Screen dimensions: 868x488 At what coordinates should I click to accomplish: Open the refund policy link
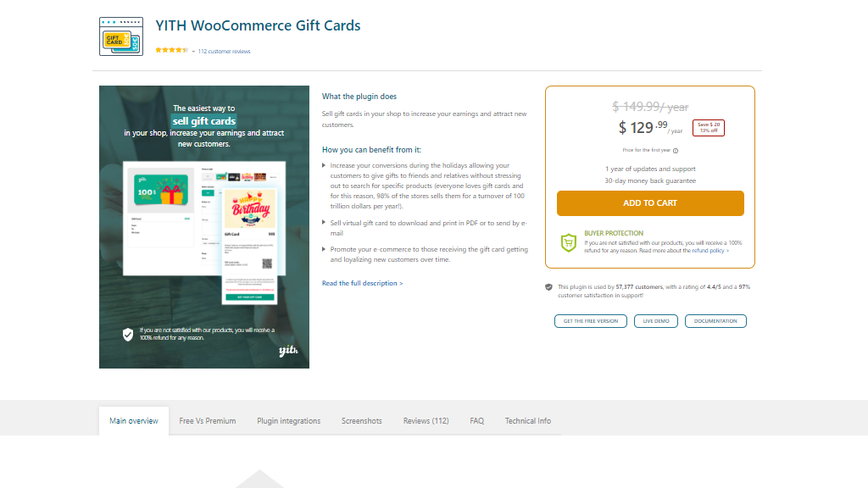[x=710, y=251]
